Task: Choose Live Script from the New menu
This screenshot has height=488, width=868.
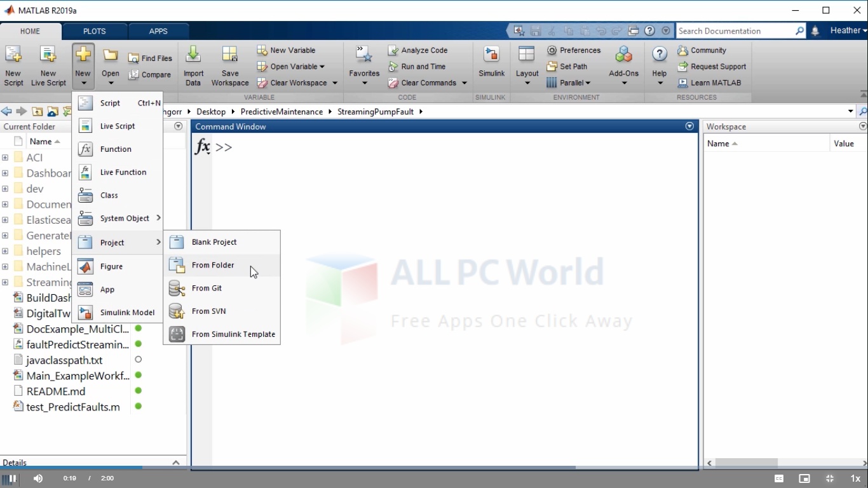Action: pos(118,126)
